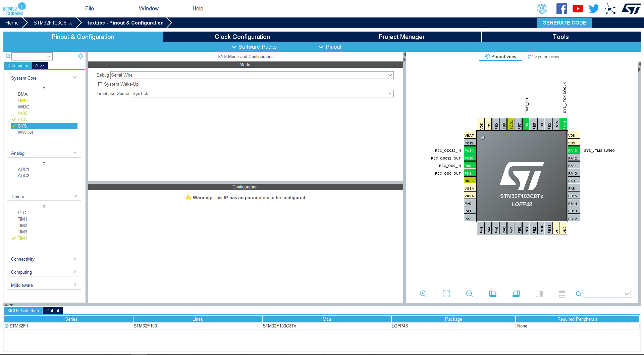Switch to the Project Manager tab
Screen dimensions: 644x355
point(401,37)
